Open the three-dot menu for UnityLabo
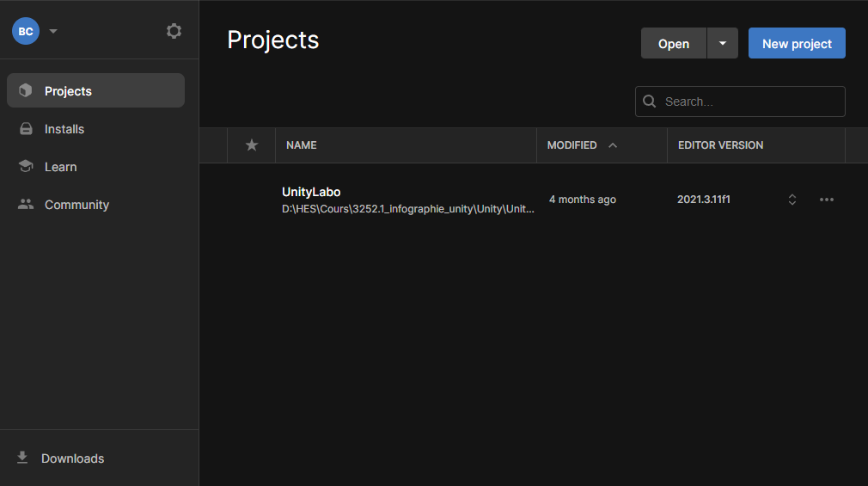The image size is (868, 486). [827, 200]
